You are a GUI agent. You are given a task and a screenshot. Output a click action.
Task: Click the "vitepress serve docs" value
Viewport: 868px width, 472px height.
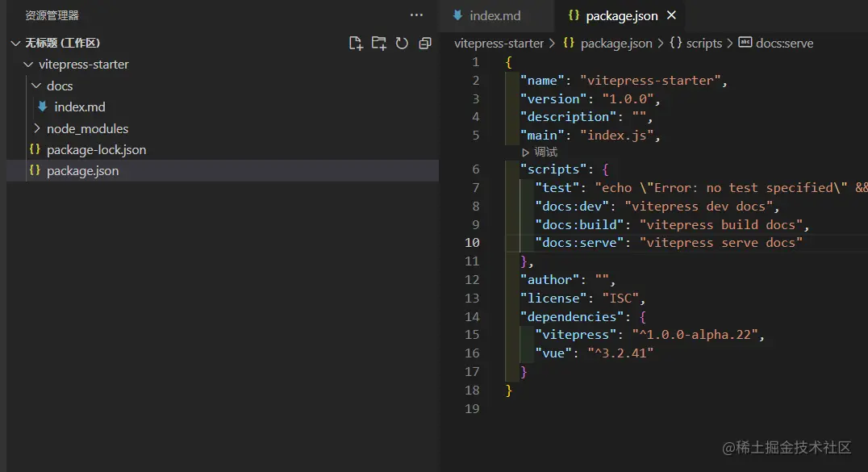pos(721,243)
